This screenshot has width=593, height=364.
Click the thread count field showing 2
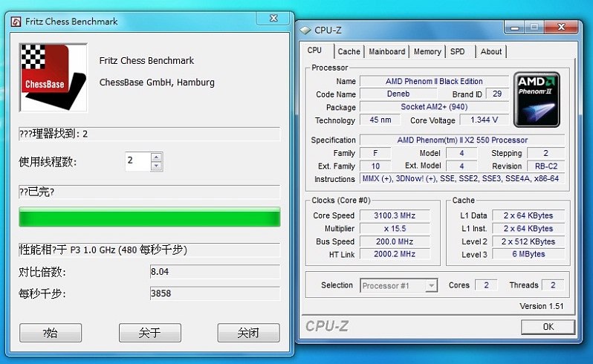[x=137, y=161]
